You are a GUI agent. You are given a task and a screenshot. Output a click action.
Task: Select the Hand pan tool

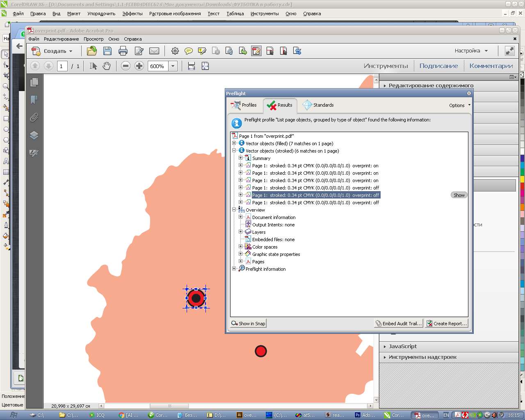coord(107,66)
